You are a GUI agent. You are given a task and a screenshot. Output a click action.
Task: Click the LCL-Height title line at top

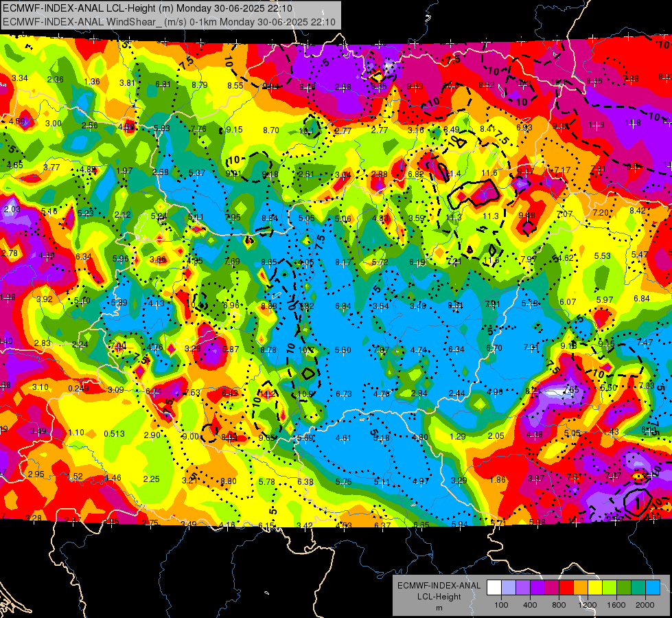pyautogui.click(x=148, y=8)
